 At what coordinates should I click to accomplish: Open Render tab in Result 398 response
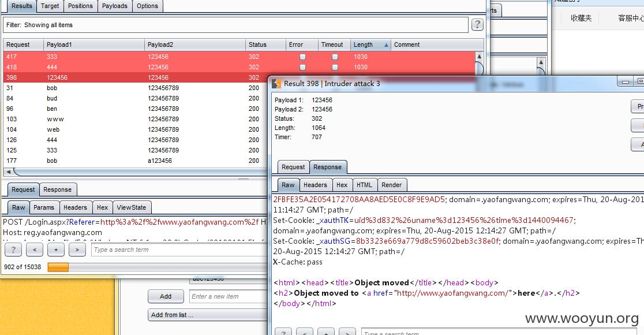pyautogui.click(x=392, y=185)
